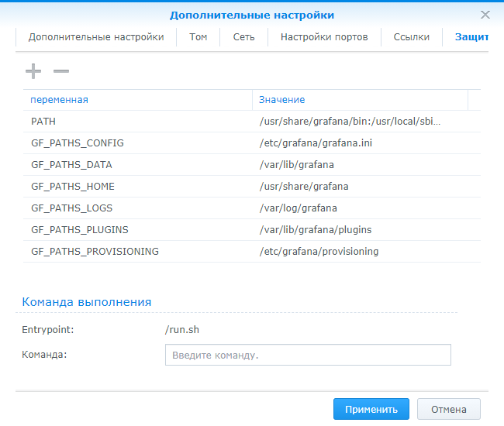Select the /usr/share/grafana value cell
The width and height of the screenshot is (504, 426).
304,187
